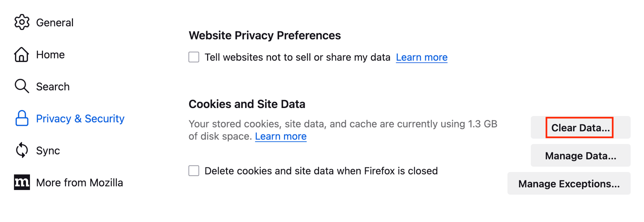Click the padlock icon for Privacy & Security
The height and width of the screenshot is (222, 644).
(x=22, y=119)
